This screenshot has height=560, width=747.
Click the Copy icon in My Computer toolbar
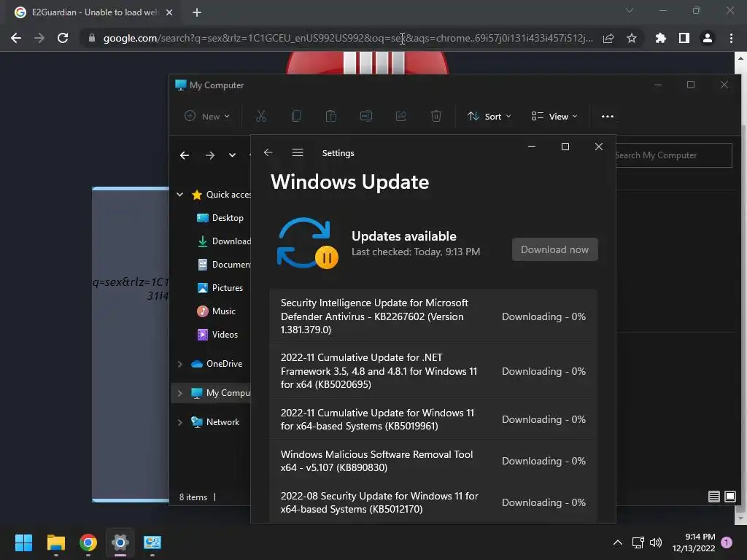pyautogui.click(x=296, y=116)
